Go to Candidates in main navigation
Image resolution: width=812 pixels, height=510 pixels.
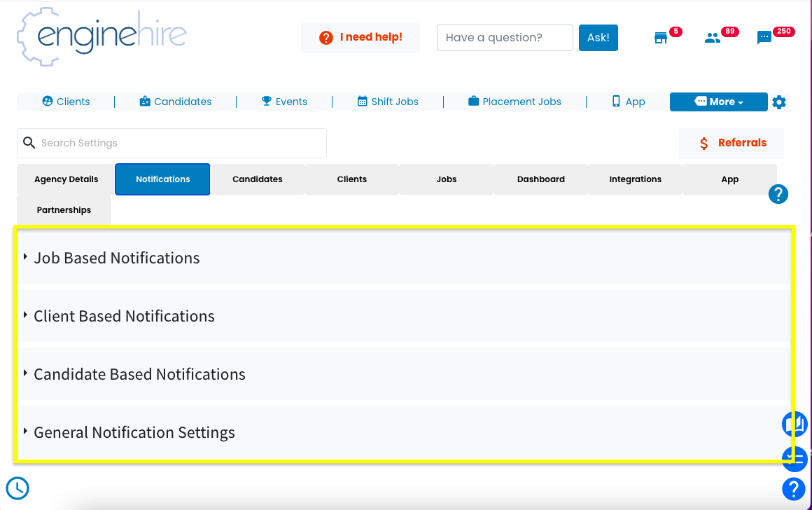coord(176,102)
